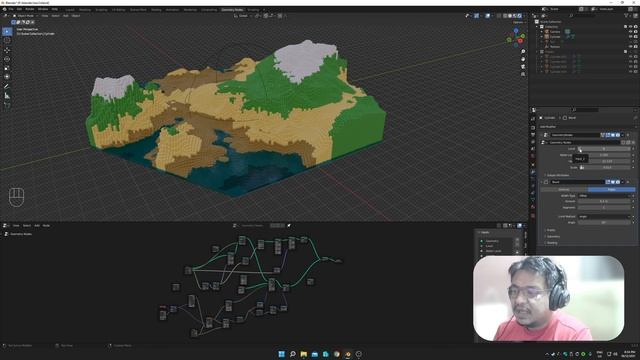Image resolution: width=640 pixels, height=360 pixels.
Task: Open the Modifiers wrench properties tab
Action: tap(533, 171)
